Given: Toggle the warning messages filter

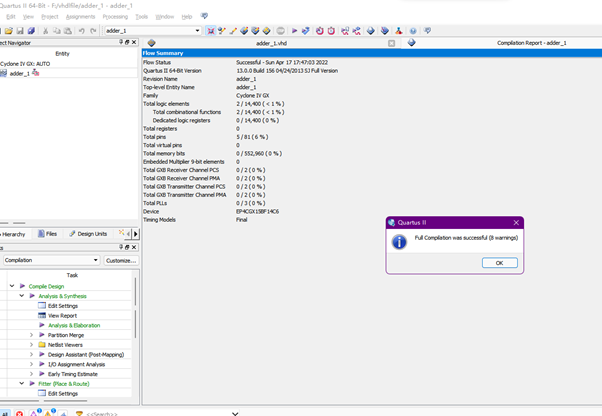Looking at the screenshot, I should tap(48, 413).
